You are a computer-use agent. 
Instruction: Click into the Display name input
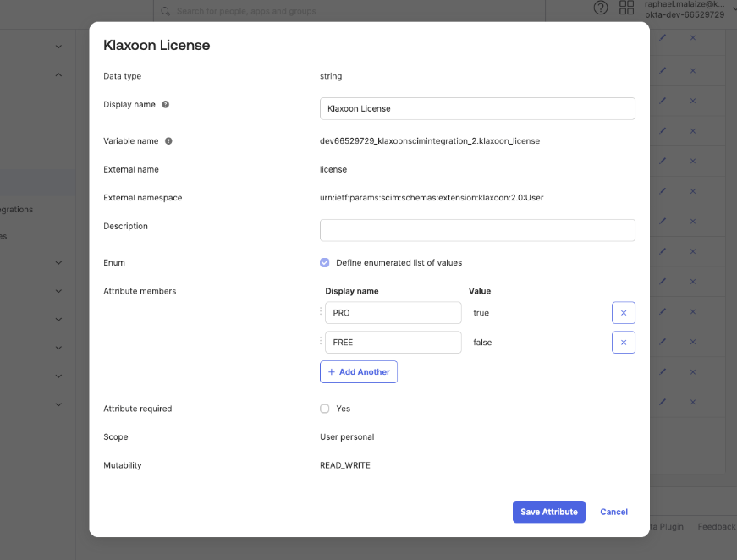(x=477, y=108)
